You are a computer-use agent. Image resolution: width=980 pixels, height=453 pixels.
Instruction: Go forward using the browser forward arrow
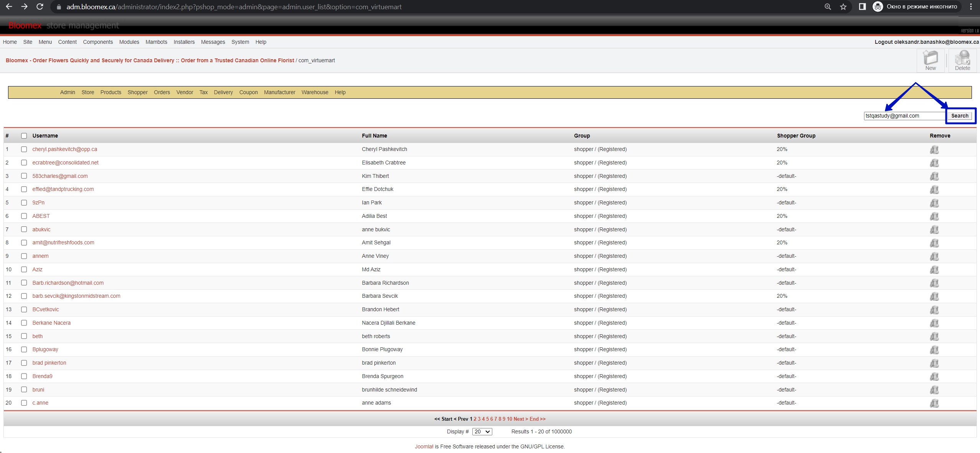(24, 7)
